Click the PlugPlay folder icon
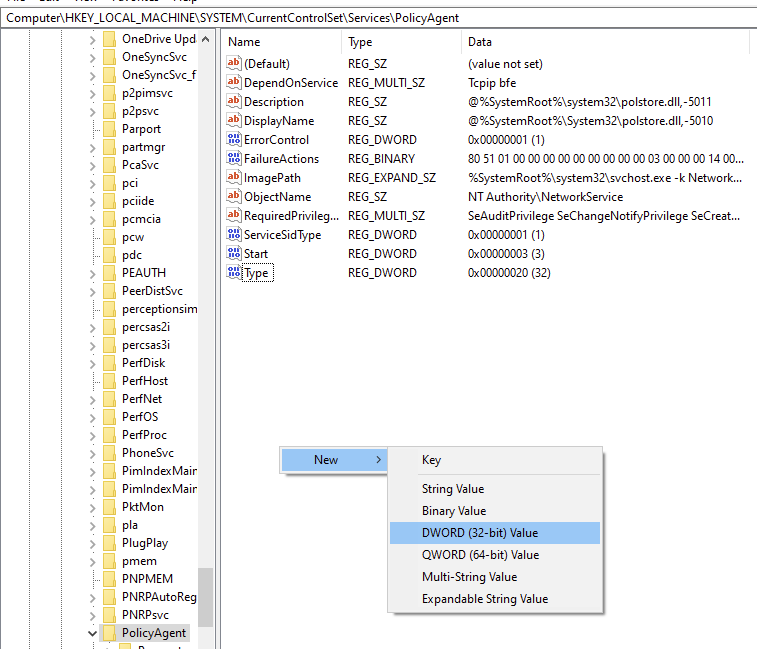The width and height of the screenshot is (757, 649). [110, 543]
